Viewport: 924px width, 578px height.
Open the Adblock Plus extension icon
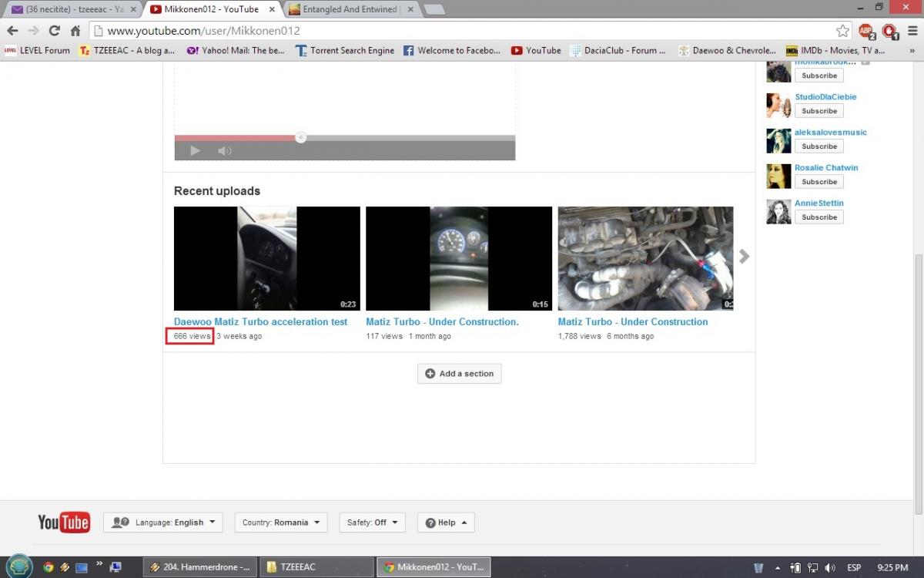pos(866,31)
